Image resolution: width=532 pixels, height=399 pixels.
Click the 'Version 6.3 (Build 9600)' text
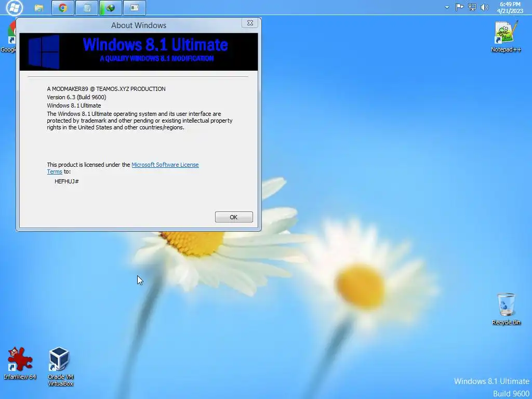[76, 97]
